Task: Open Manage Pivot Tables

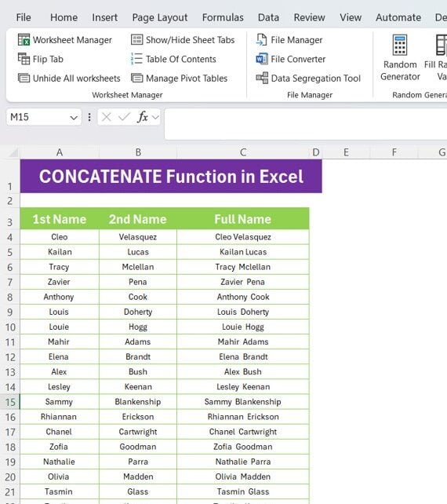Action: [x=179, y=78]
